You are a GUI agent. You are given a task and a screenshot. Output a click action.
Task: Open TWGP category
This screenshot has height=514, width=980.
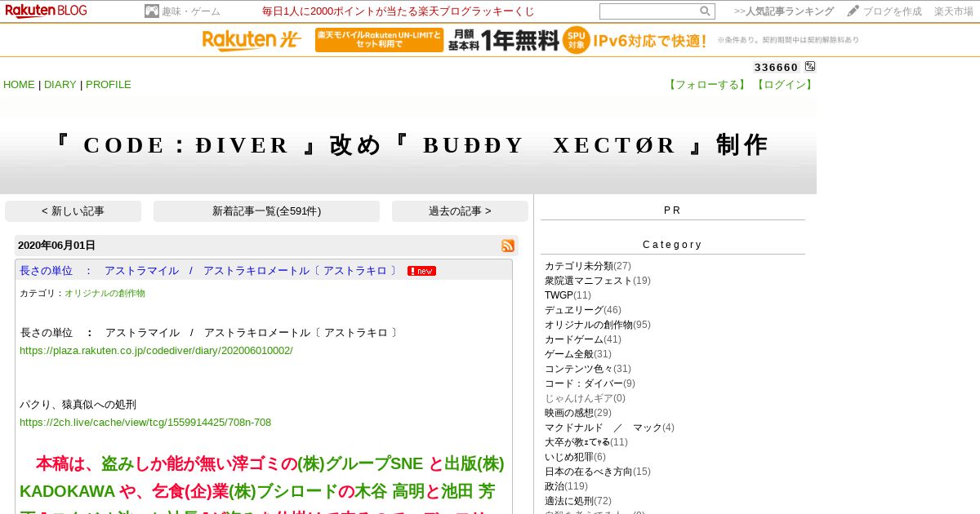pyautogui.click(x=559, y=295)
